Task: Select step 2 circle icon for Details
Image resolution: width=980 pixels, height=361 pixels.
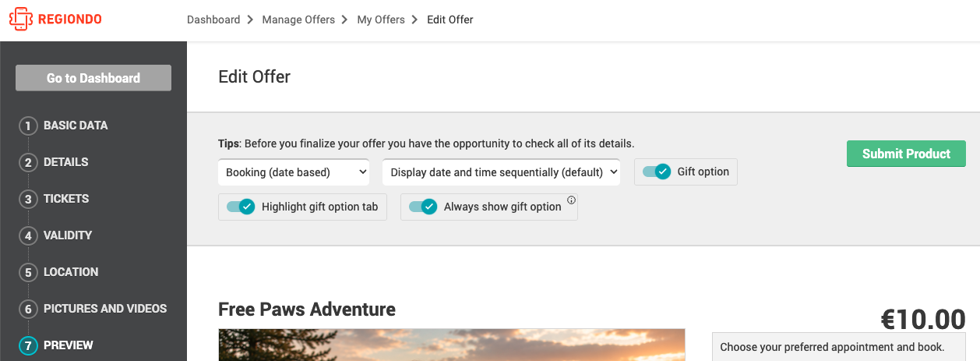Action: 28,162
